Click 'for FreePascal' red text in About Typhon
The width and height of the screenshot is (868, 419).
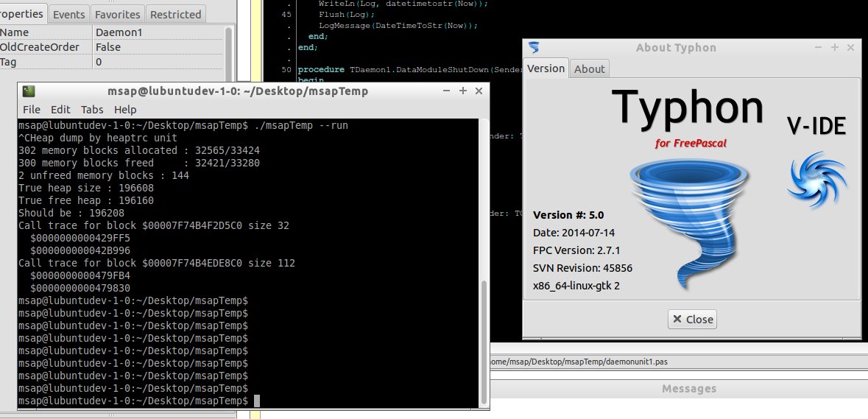click(x=691, y=144)
